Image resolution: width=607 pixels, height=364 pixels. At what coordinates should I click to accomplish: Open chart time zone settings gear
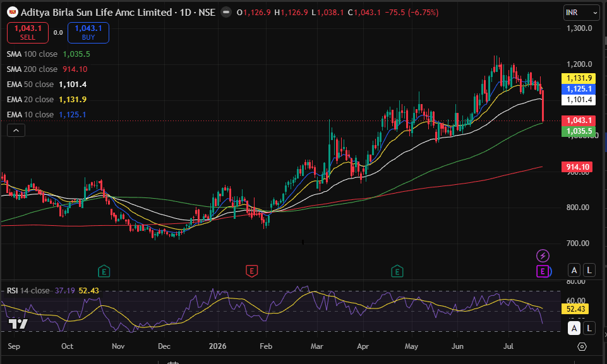(x=582, y=346)
